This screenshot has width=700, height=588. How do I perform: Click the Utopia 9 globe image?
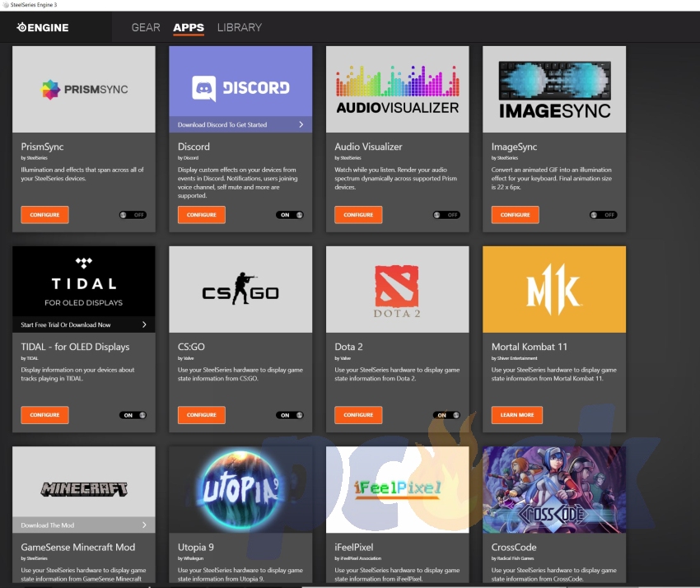pyautogui.click(x=240, y=490)
